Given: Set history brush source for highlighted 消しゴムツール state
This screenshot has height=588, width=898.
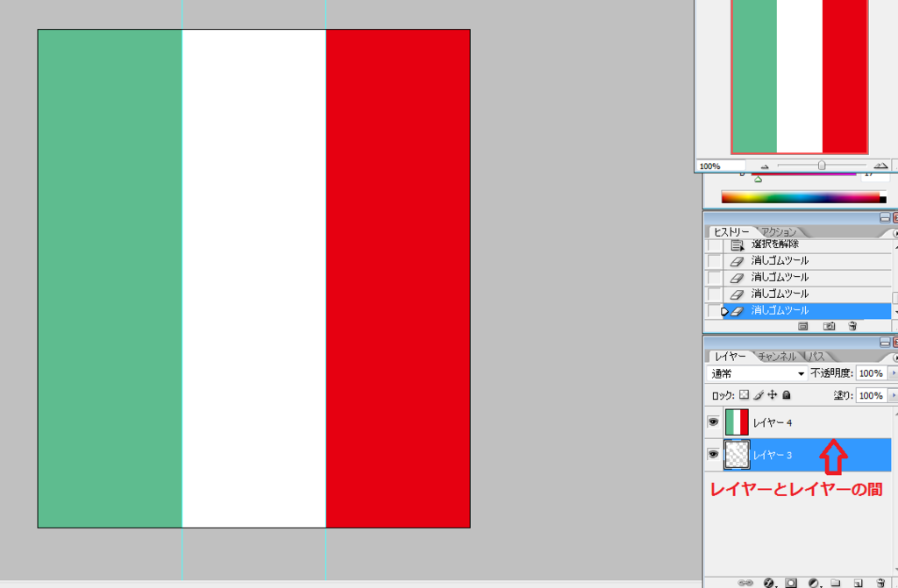Looking at the screenshot, I should tap(714, 311).
